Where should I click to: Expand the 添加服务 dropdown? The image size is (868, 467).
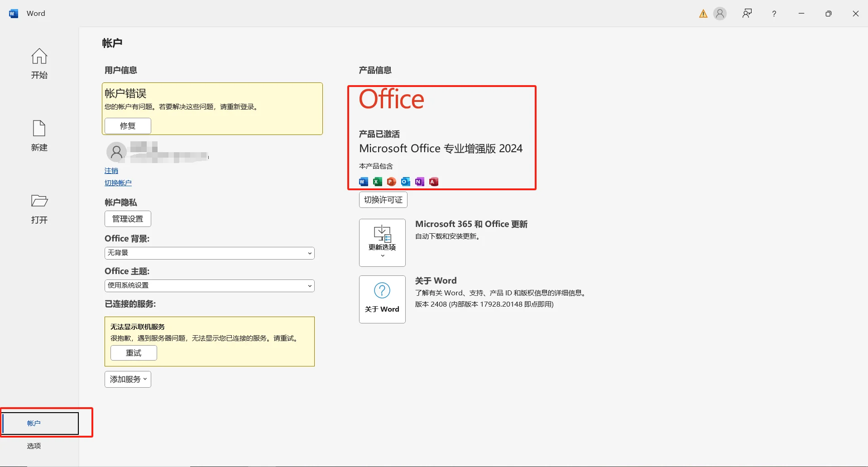[127, 379]
